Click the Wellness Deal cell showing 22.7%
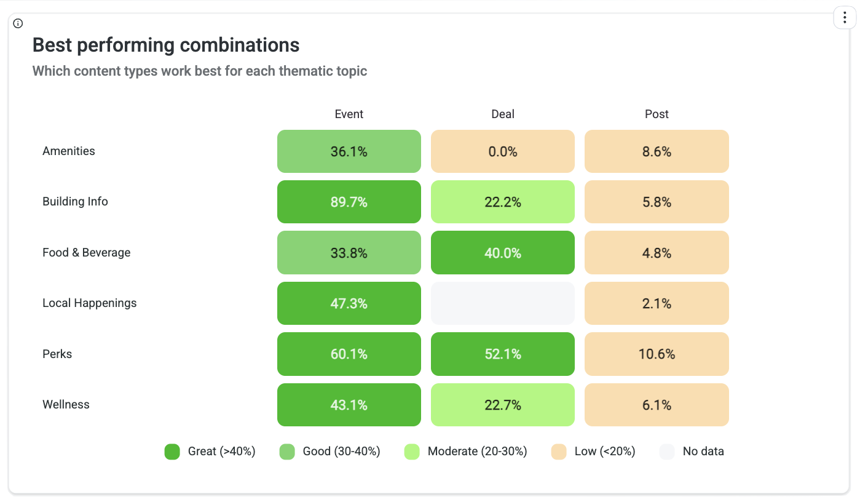Image resolution: width=868 pixels, height=502 pixels. click(503, 405)
